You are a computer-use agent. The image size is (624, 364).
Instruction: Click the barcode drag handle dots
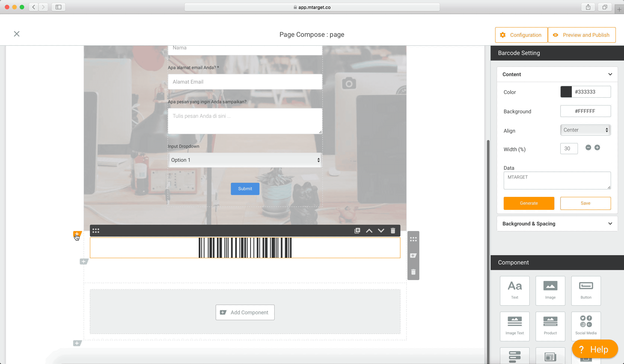click(96, 230)
